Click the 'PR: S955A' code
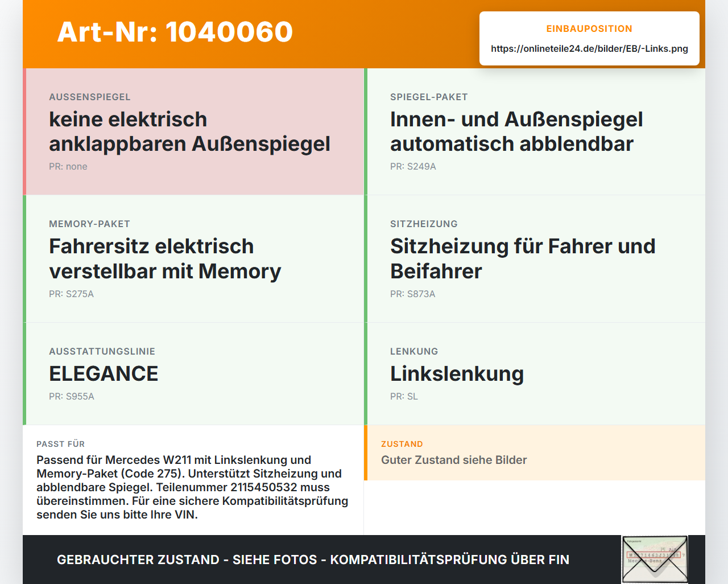The width and height of the screenshot is (728, 584). pyautogui.click(x=72, y=396)
